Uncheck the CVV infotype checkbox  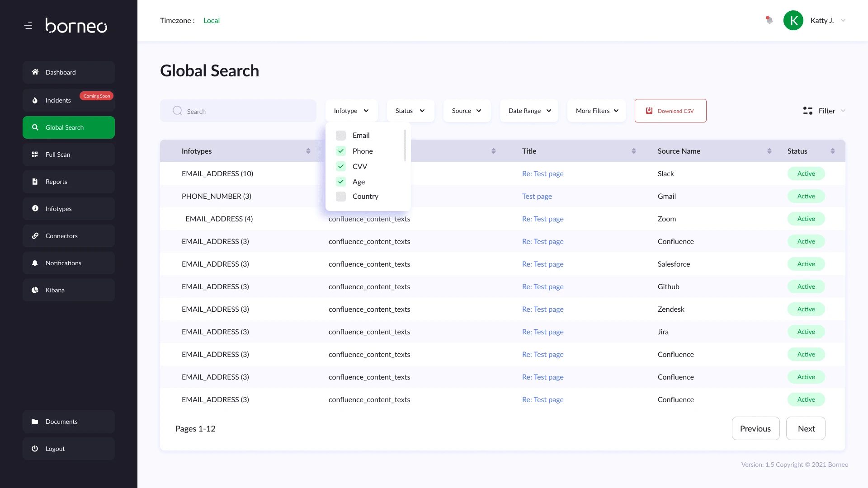[x=341, y=166]
